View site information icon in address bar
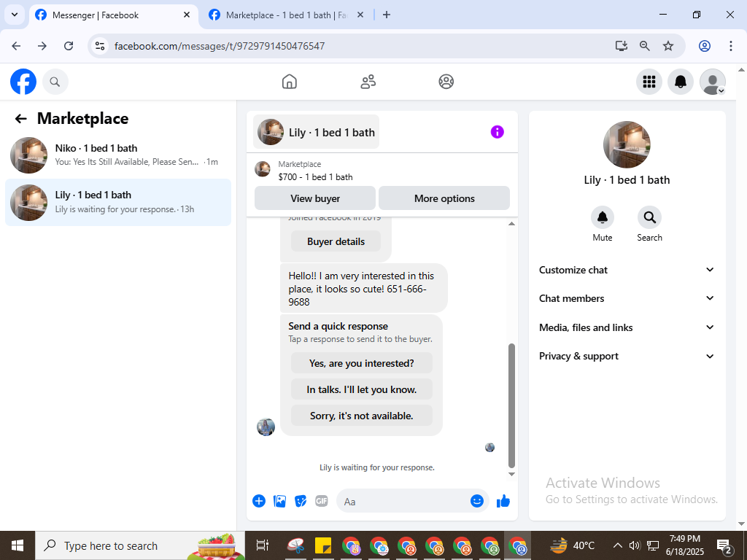The height and width of the screenshot is (560, 747). pyautogui.click(x=100, y=46)
